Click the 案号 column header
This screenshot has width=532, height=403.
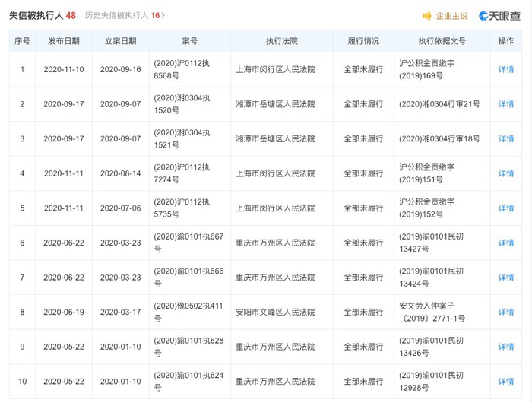coord(190,41)
